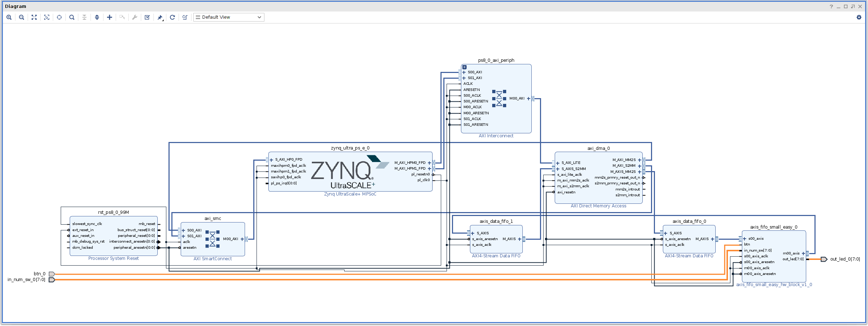The height and width of the screenshot is (326, 868).
Task: Fit the whole diagram to the window
Action: 34,17
